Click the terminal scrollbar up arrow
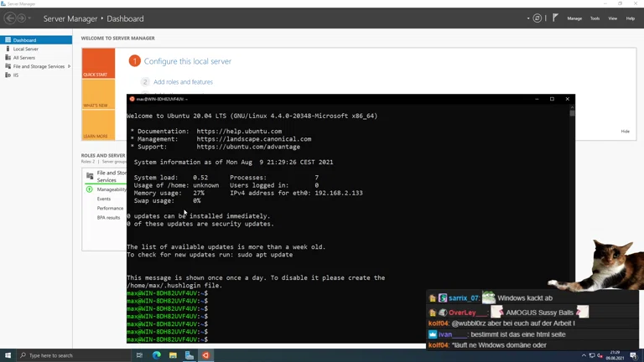This screenshot has width=644, height=362. (x=572, y=107)
